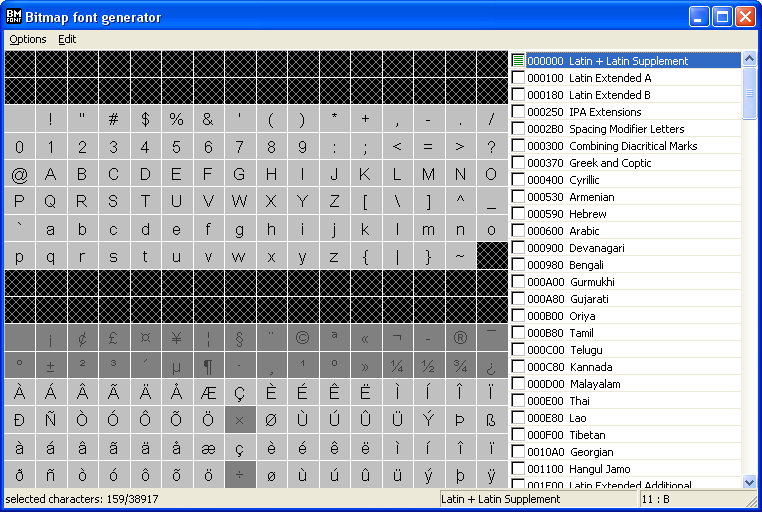Check the IPA Extensions box

518,112
